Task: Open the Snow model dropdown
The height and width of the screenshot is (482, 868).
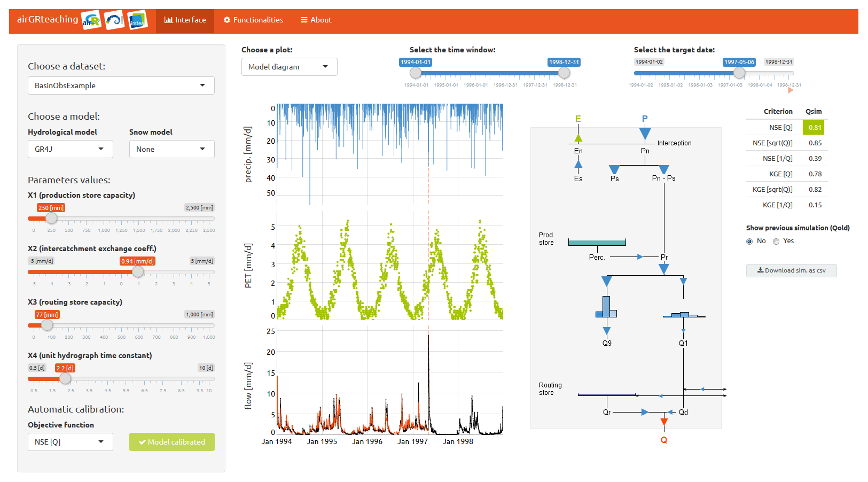Action: (x=171, y=149)
